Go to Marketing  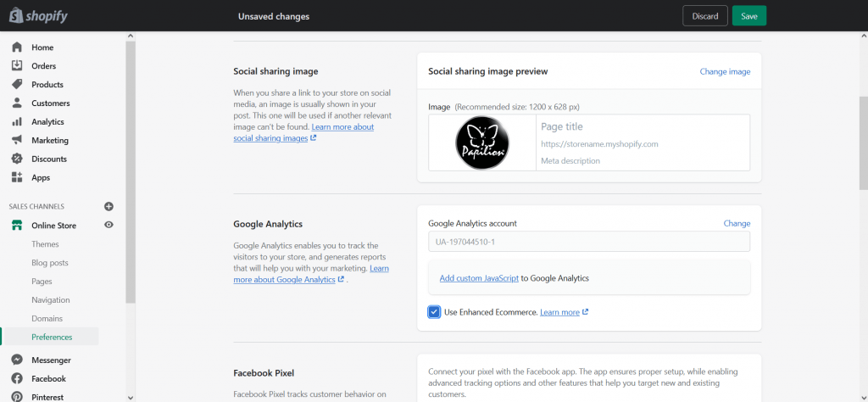pyautogui.click(x=50, y=141)
